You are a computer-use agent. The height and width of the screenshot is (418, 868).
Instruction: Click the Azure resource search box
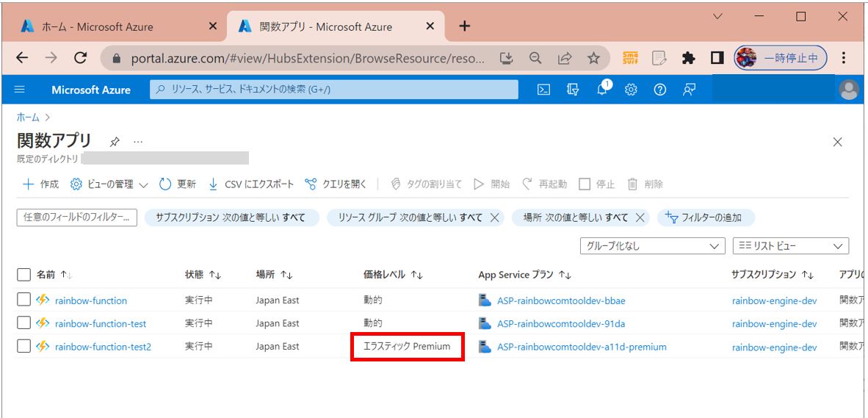(334, 90)
